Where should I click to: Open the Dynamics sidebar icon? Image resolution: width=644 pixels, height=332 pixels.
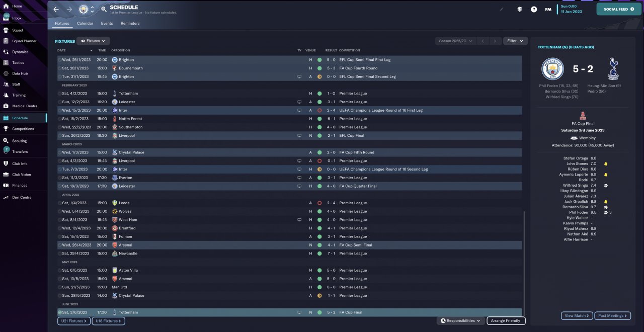(x=6, y=52)
